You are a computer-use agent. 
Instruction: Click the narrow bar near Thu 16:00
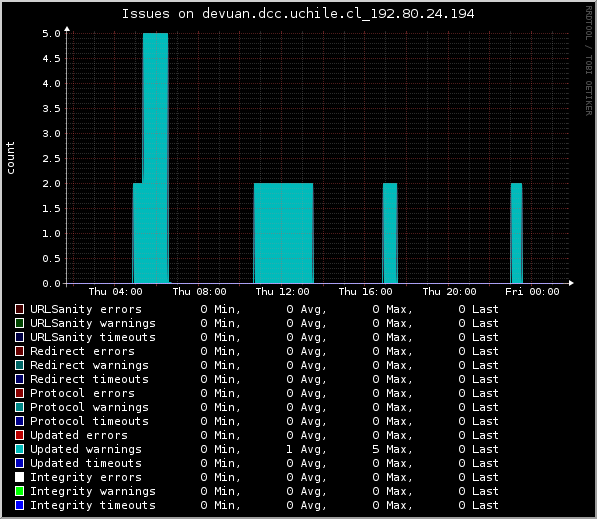(x=390, y=233)
